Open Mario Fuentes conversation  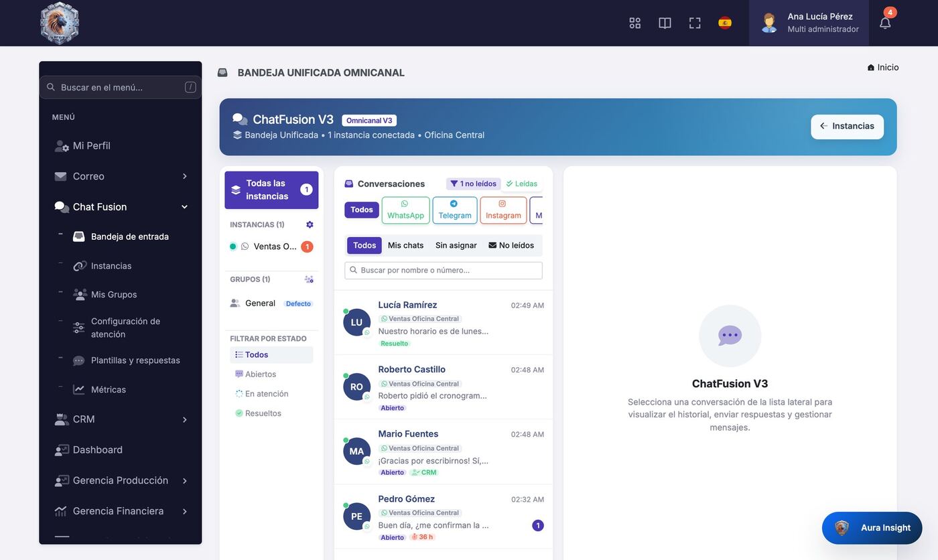[x=444, y=452]
